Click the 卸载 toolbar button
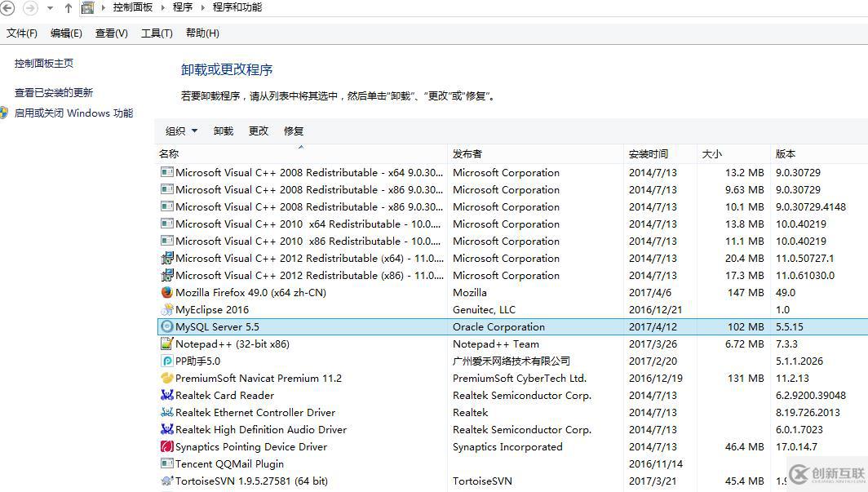The height and width of the screenshot is (492, 868). tap(224, 131)
